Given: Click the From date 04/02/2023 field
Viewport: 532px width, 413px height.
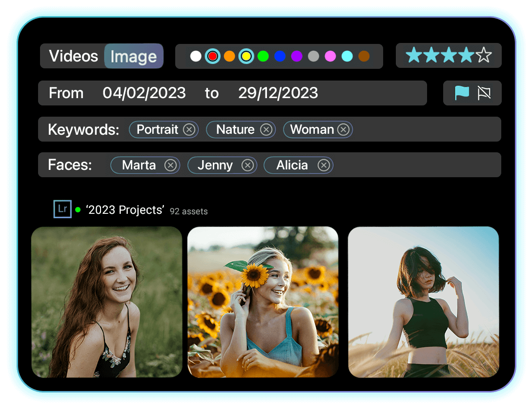Looking at the screenshot, I should coord(144,93).
